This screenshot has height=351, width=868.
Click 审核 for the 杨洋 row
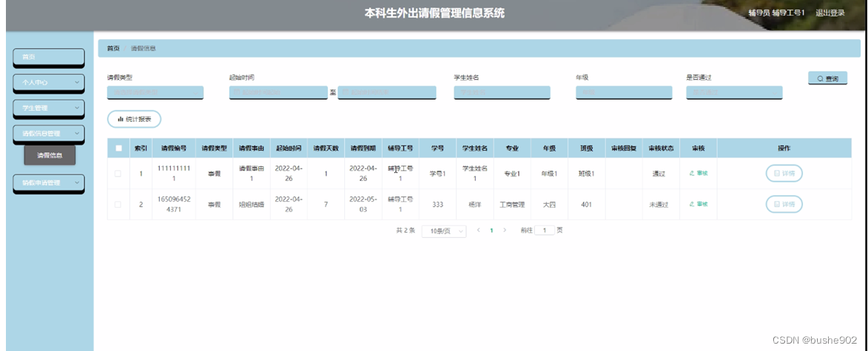[x=699, y=205]
